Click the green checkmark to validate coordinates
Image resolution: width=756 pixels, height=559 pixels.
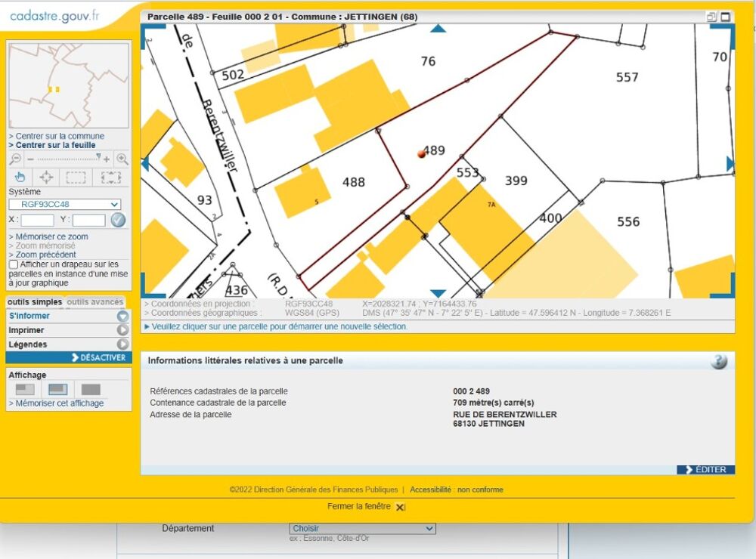tap(118, 220)
